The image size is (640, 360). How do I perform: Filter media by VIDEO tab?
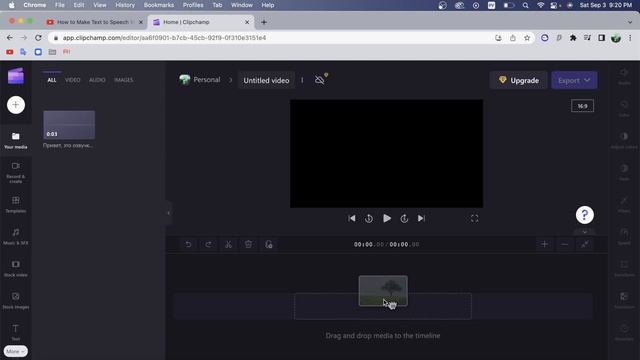73,80
